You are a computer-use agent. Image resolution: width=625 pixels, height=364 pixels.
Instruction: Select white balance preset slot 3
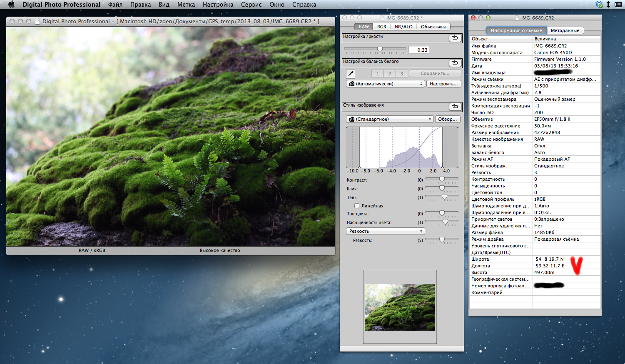coord(401,74)
